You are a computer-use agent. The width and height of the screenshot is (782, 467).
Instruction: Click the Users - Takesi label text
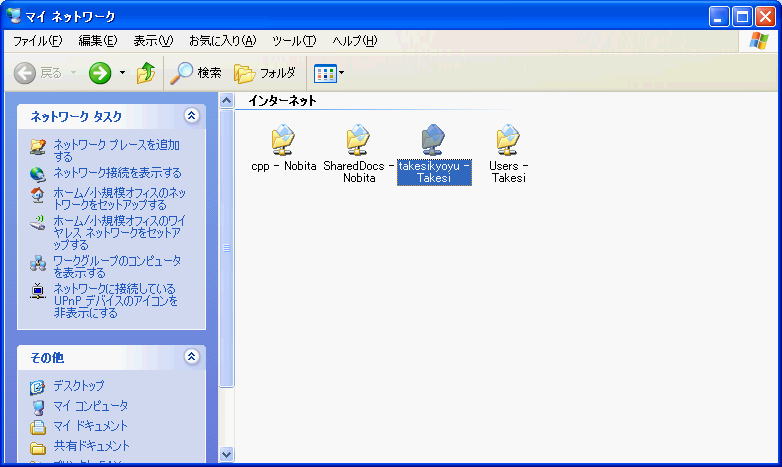[x=508, y=172]
